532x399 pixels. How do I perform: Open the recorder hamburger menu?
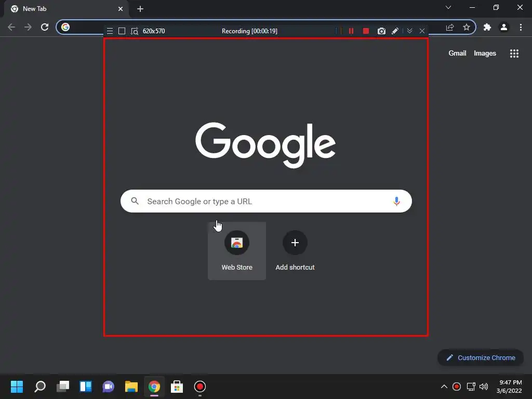click(110, 31)
